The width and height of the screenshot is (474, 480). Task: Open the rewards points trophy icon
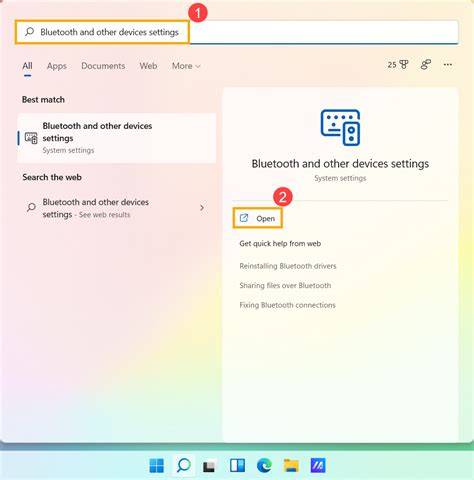398,65
